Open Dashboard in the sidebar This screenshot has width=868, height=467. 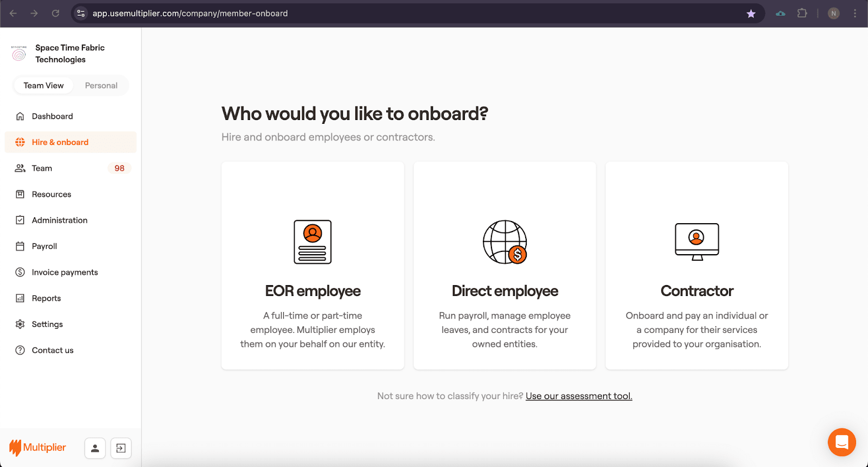(x=71, y=116)
